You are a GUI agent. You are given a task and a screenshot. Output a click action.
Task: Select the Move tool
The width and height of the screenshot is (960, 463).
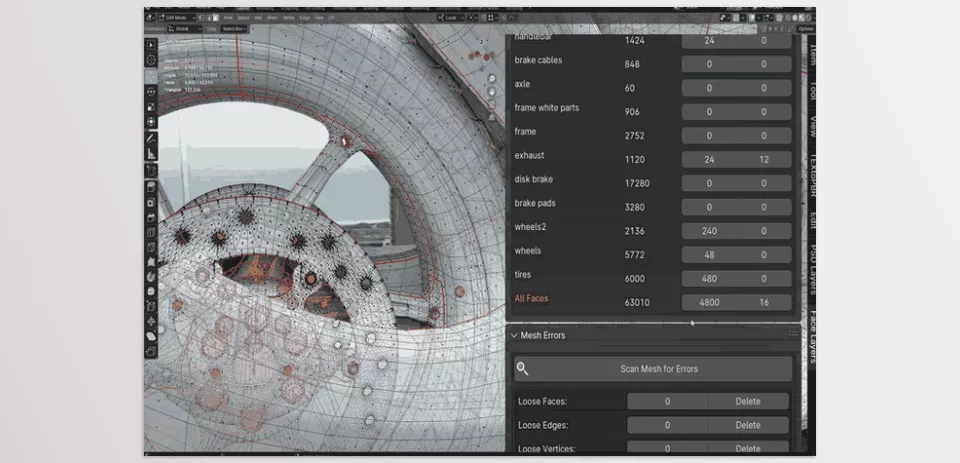tap(151, 76)
